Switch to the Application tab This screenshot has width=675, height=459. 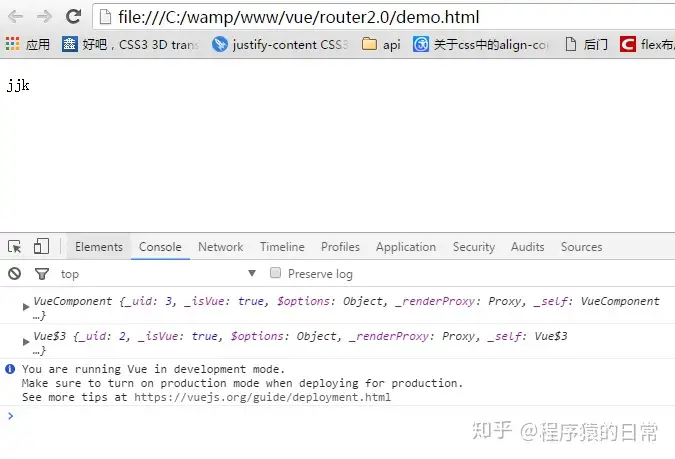pyautogui.click(x=406, y=247)
